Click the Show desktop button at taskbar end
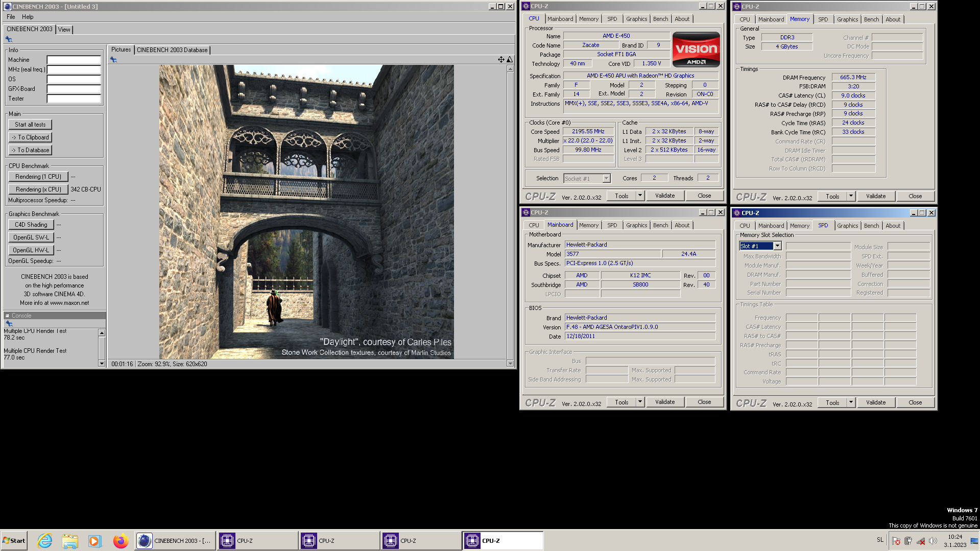Viewport: 980px width, 551px height. click(x=974, y=540)
